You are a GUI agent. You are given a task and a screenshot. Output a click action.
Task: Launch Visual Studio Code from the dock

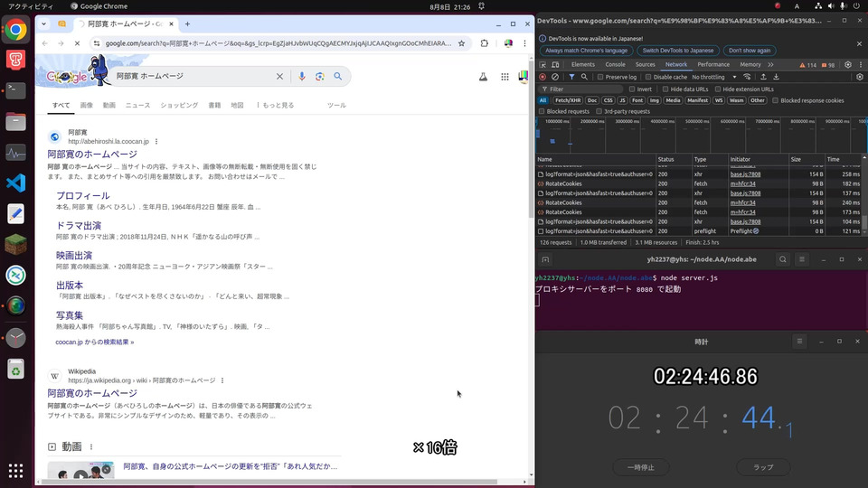point(15,183)
